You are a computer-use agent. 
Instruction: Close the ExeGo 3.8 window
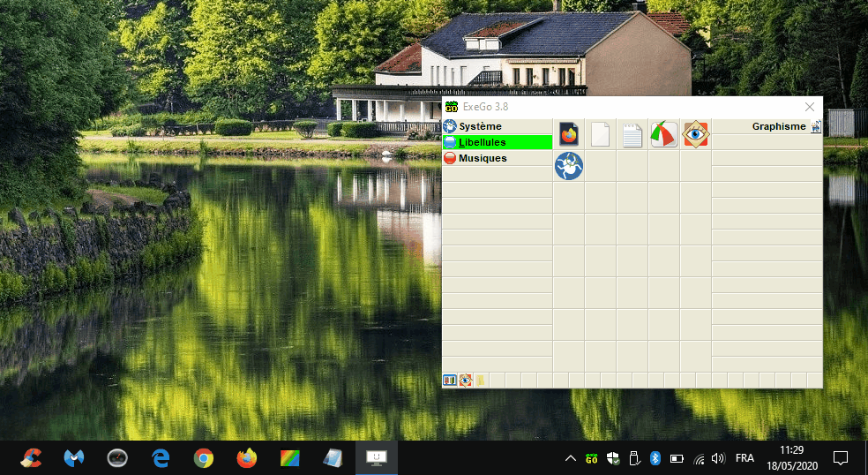tap(809, 107)
